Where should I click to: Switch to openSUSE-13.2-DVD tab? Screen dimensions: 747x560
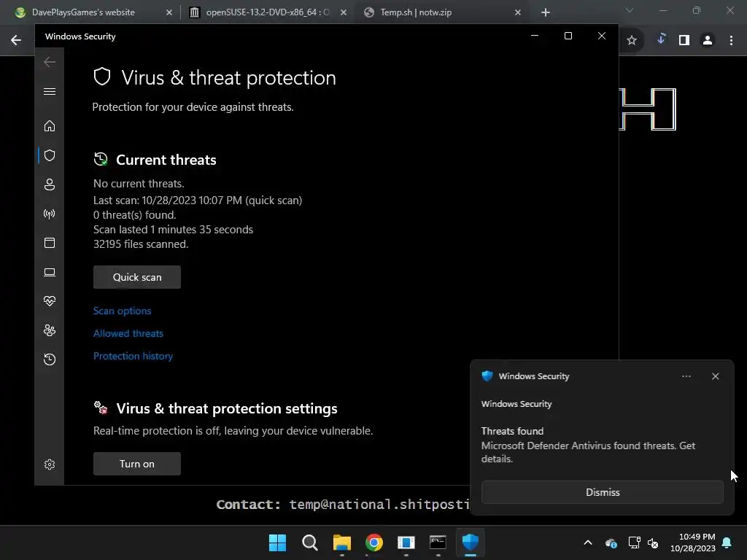click(268, 12)
